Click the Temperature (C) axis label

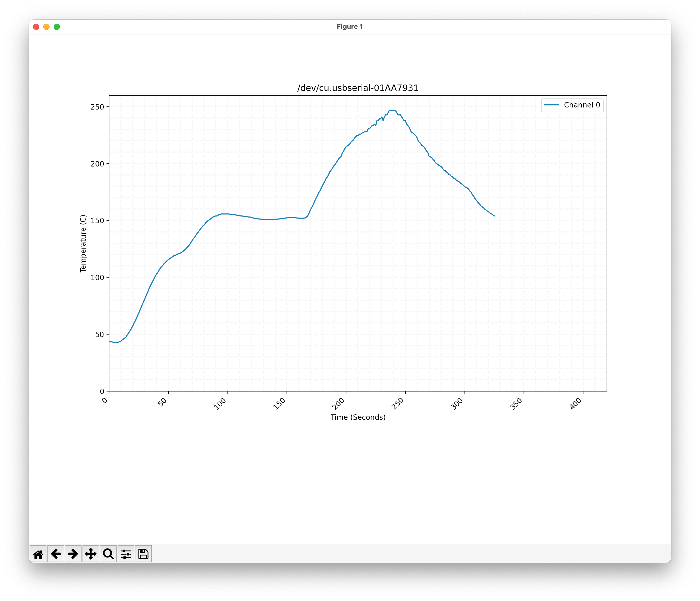[x=83, y=243]
